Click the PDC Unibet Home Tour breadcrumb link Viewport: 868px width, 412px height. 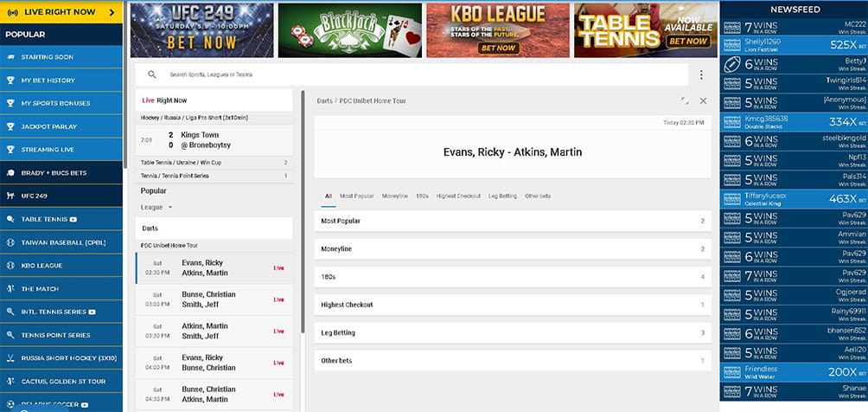[x=373, y=101]
